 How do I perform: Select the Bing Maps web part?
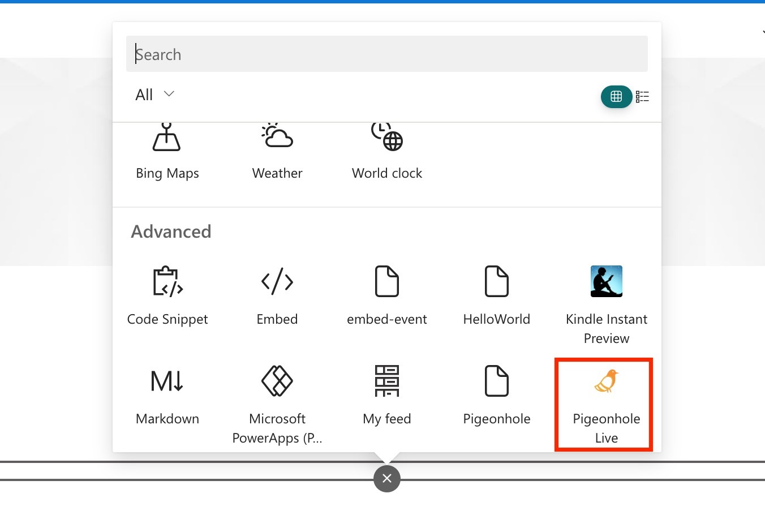(167, 150)
